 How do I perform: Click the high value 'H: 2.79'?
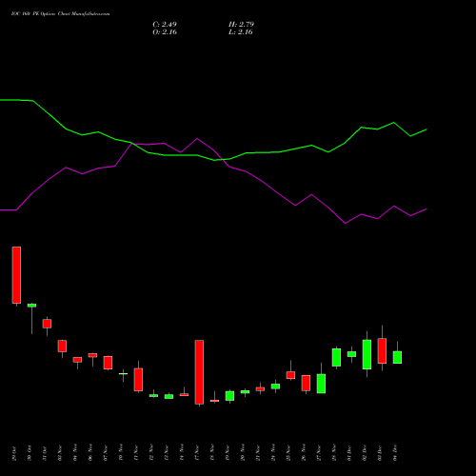[x=241, y=24]
